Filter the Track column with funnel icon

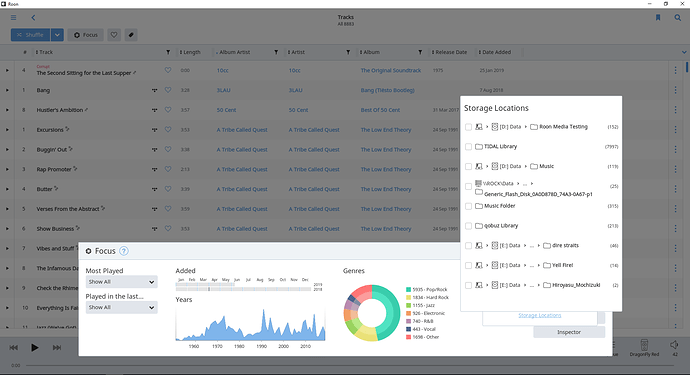168,52
